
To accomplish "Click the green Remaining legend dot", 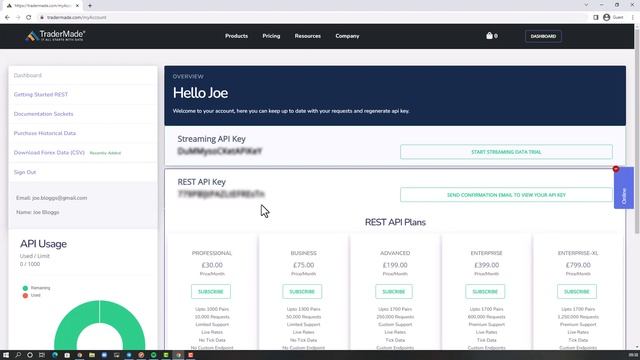I will (25, 288).
